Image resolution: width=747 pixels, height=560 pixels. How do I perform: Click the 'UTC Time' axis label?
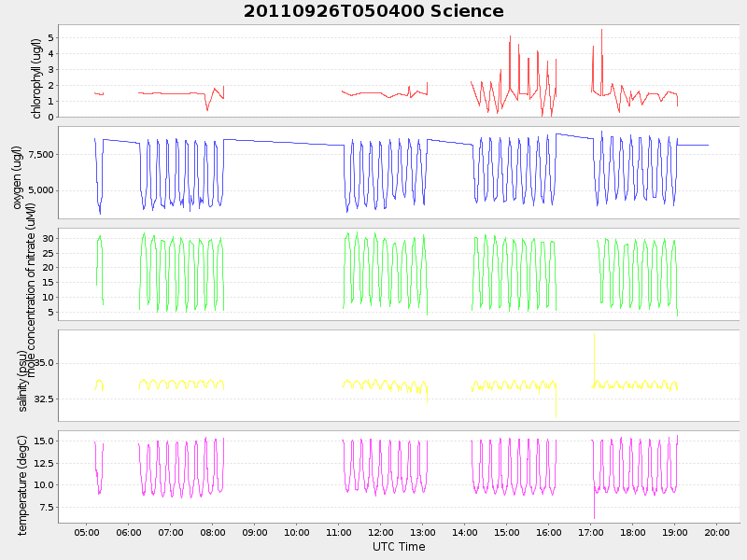pyautogui.click(x=399, y=547)
